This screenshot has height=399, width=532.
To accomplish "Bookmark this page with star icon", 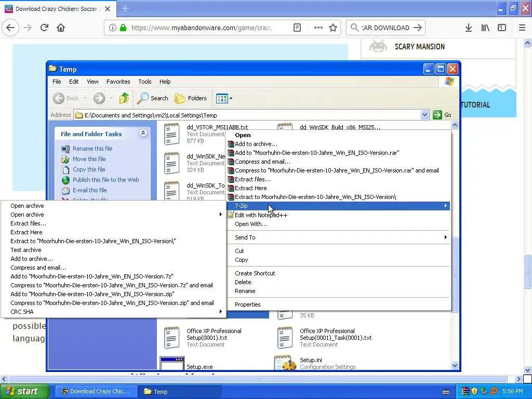I will (x=333, y=28).
